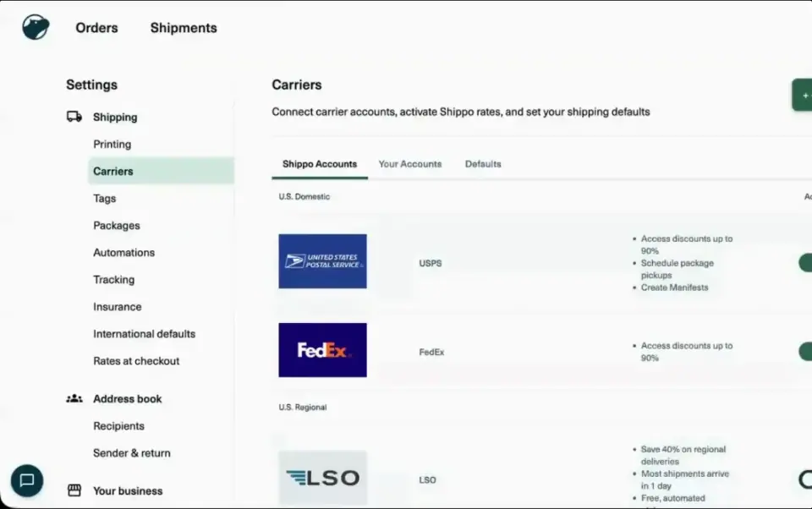Select Carriers in the sidebar
The height and width of the screenshot is (509, 812).
click(x=161, y=171)
